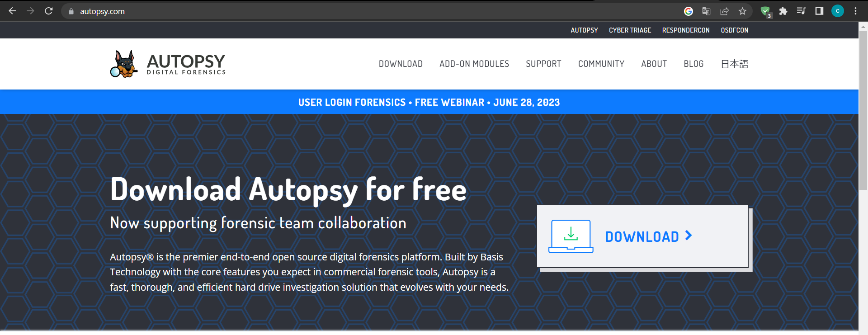Viewport: 868px width, 335px height.
Task: Open the AdGuard shield extension
Action: tap(765, 11)
